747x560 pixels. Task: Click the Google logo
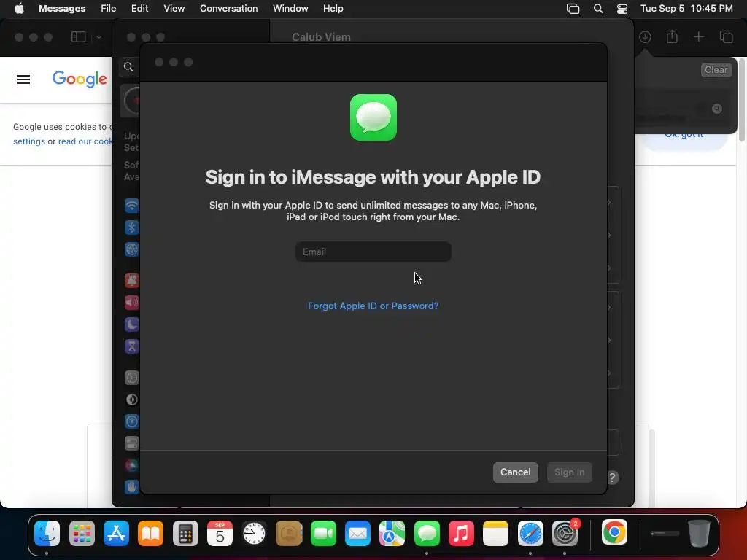pyautogui.click(x=80, y=79)
